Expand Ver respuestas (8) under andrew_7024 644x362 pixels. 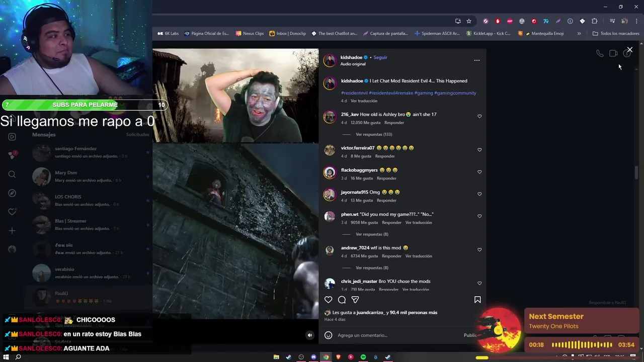[372, 268]
